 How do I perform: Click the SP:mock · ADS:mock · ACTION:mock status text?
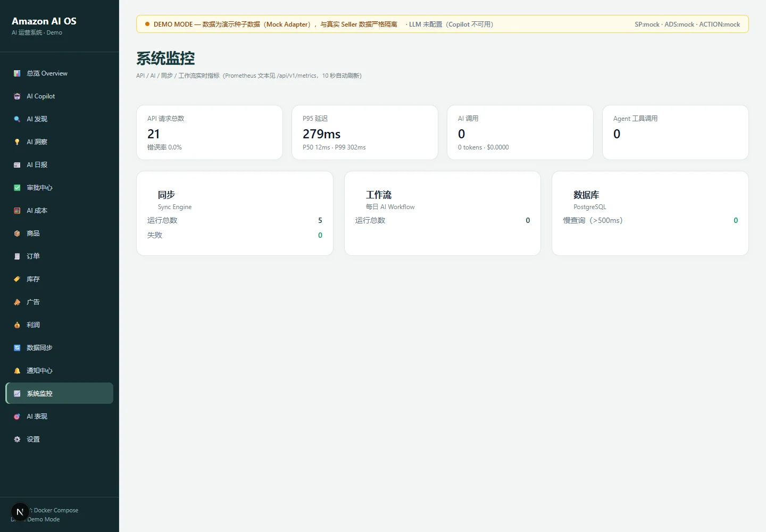[687, 24]
